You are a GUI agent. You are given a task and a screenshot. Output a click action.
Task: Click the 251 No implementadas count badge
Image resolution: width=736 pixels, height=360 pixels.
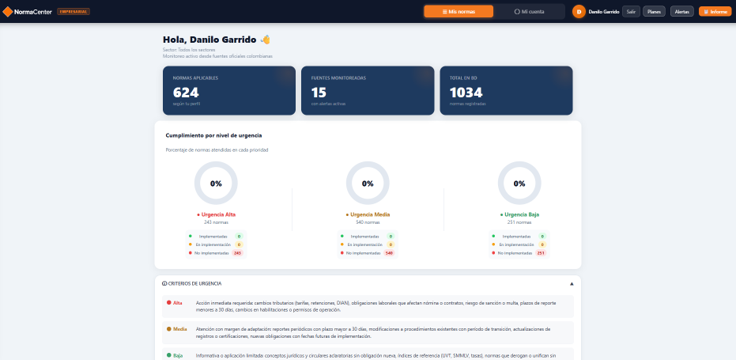pos(541,253)
